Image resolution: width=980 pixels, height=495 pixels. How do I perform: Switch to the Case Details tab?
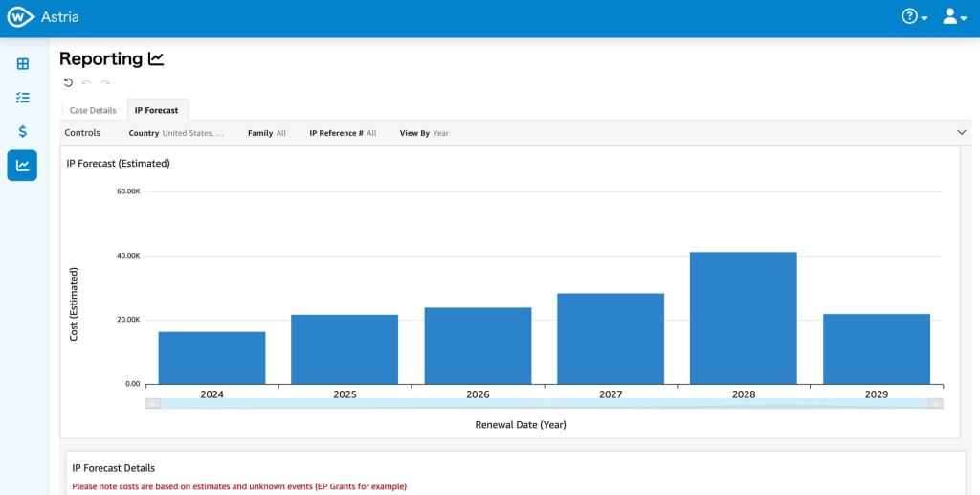point(93,110)
